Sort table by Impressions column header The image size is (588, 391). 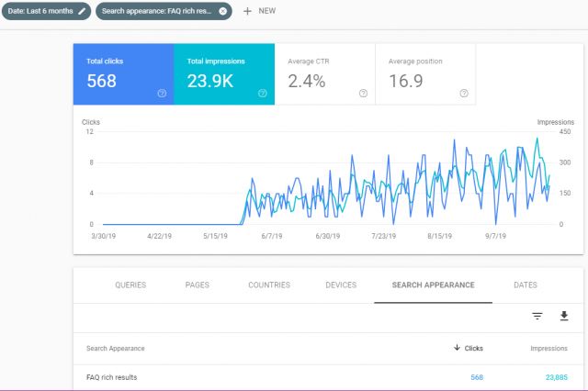548,348
